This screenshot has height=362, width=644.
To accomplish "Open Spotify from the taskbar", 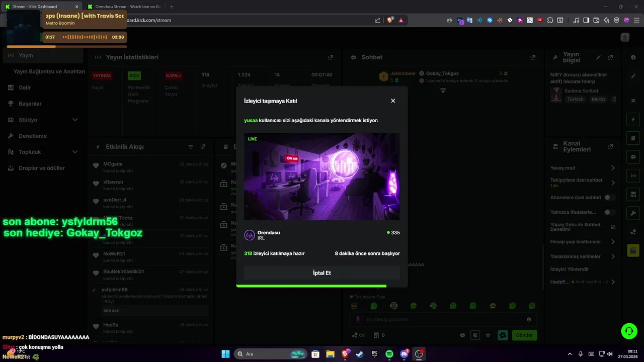I will (389, 354).
